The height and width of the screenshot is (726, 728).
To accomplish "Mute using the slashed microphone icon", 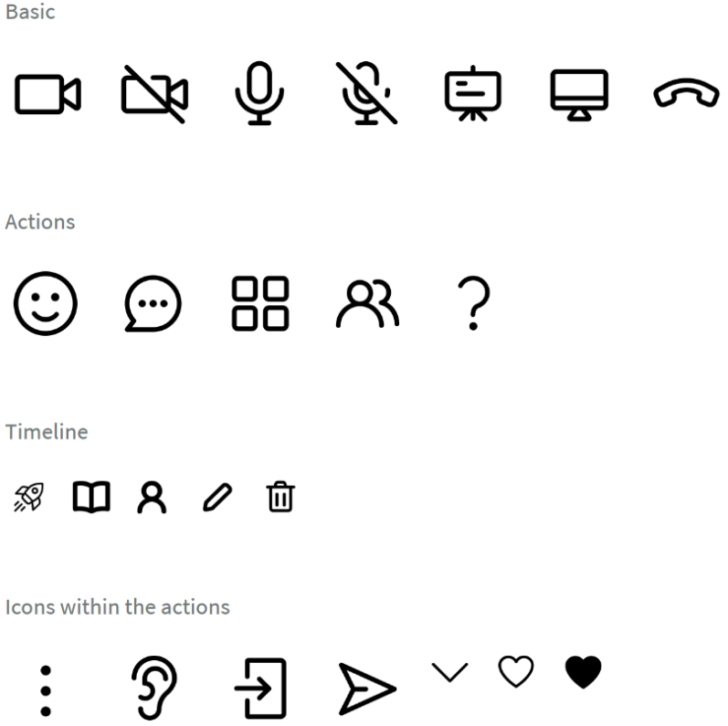I will pos(366,93).
